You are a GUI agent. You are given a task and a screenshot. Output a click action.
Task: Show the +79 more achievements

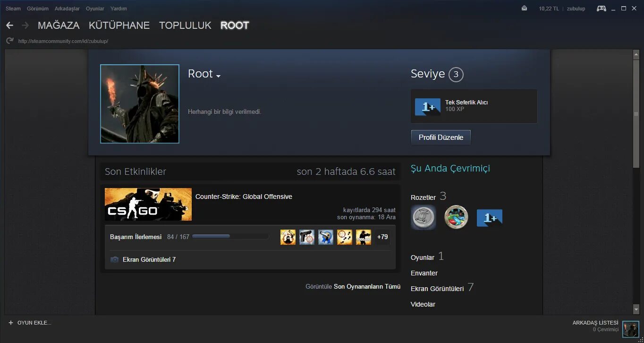pyautogui.click(x=382, y=237)
